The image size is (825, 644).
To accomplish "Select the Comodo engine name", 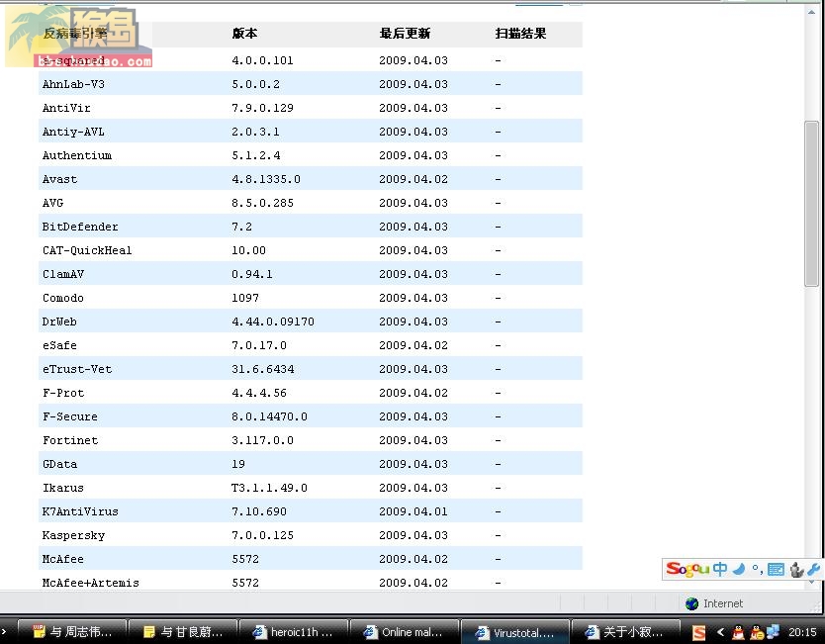I will coord(63,298).
